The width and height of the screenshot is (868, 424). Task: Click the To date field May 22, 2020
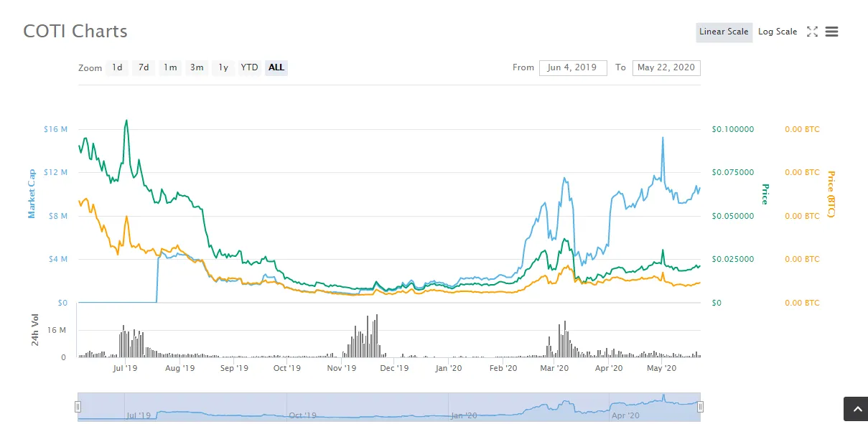tap(666, 67)
